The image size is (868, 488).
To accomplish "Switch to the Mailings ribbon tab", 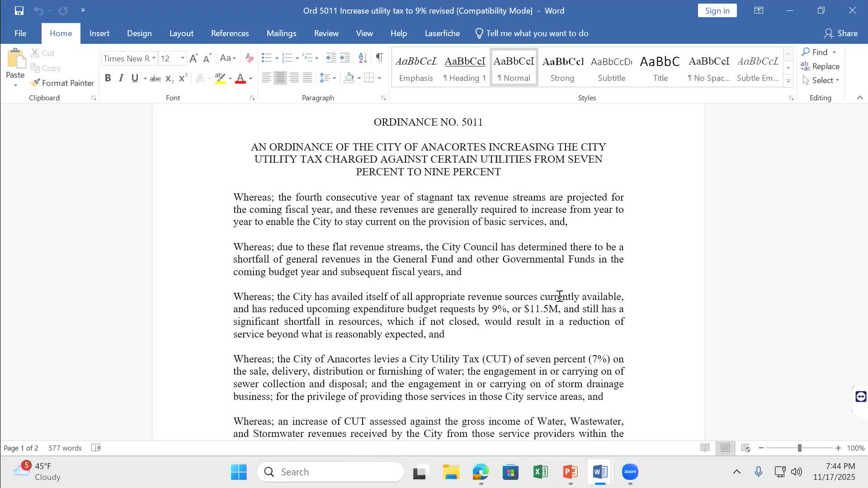I will pyautogui.click(x=281, y=33).
